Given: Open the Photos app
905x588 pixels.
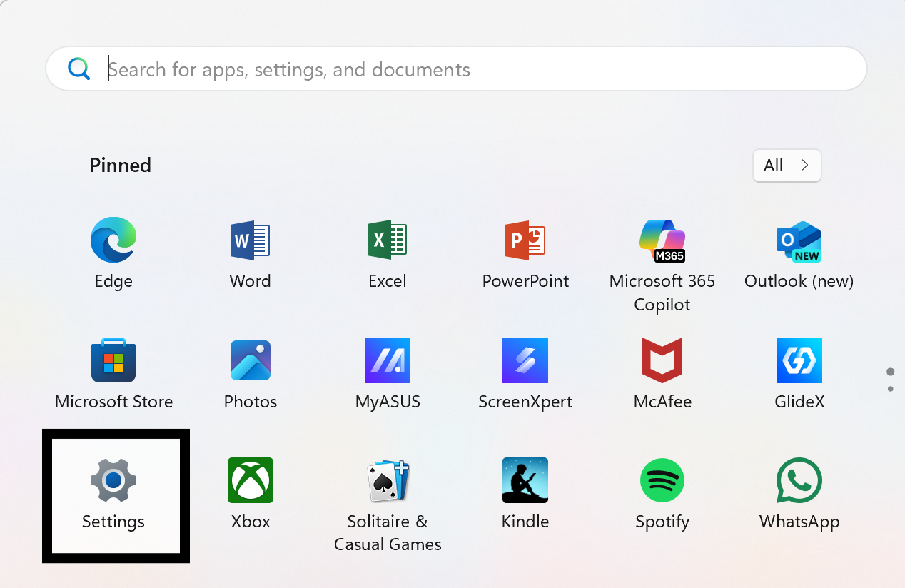Looking at the screenshot, I should [x=251, y=374].
